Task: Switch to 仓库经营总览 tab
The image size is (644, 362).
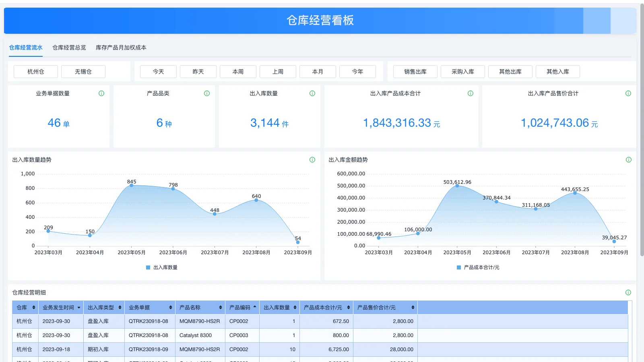Action: [69, 47]
